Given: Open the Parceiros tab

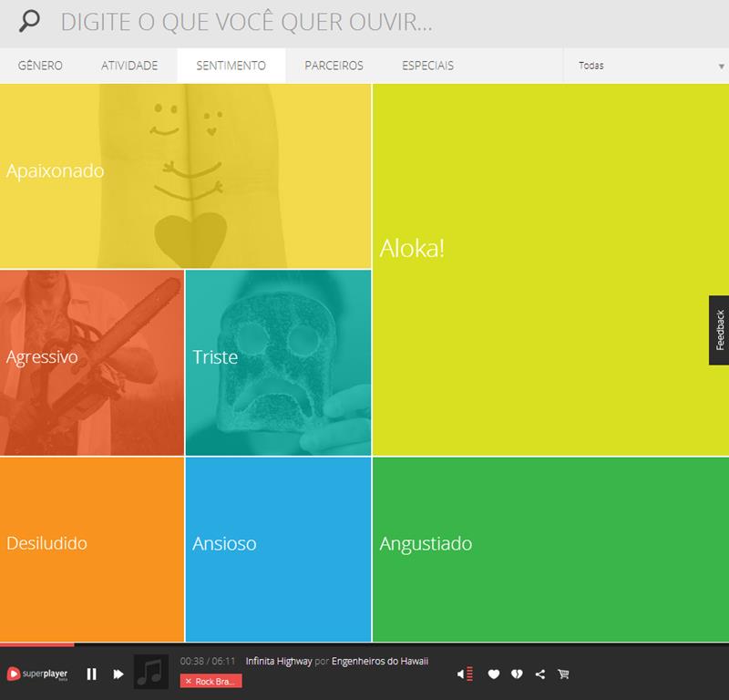Looking at the screenshot, I should (334, 66).
